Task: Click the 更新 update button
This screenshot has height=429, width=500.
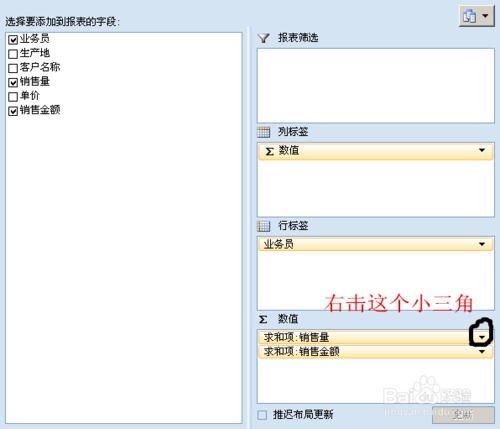Action: pos(463,415)
